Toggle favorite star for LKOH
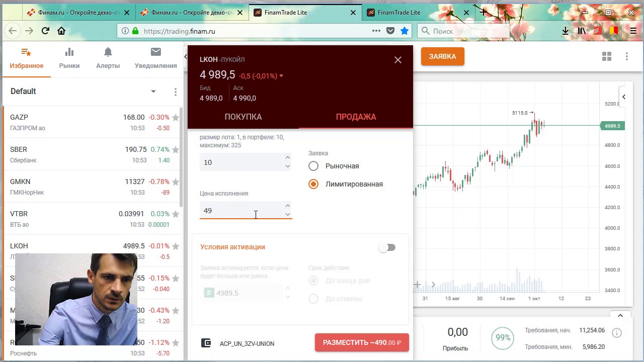The height and width of the screenshot is (362, 644). [x=176, y=246]
